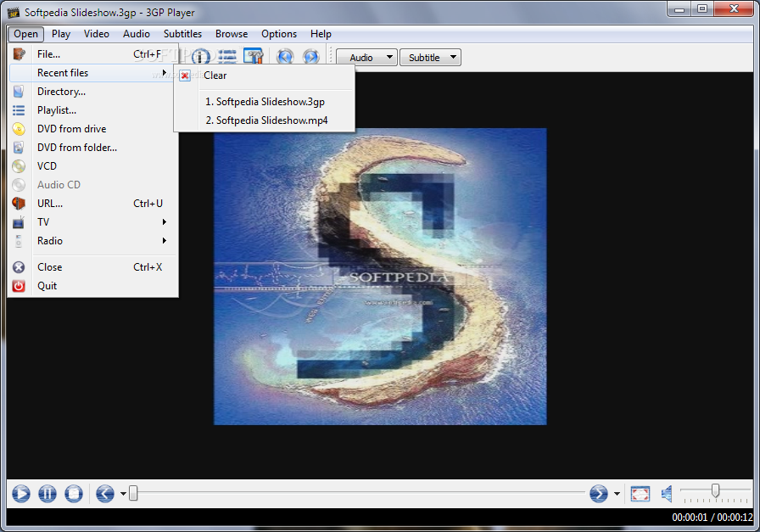Viewport: 760px width, 532px height.
Task: Click the volume slider handle
Action: [715, 490]
